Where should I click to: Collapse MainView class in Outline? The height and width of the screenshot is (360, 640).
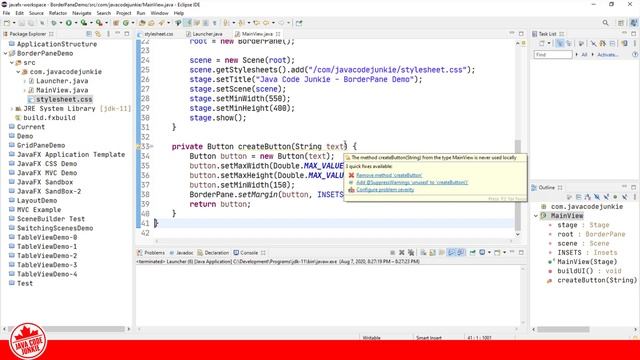tap(536, 216)
